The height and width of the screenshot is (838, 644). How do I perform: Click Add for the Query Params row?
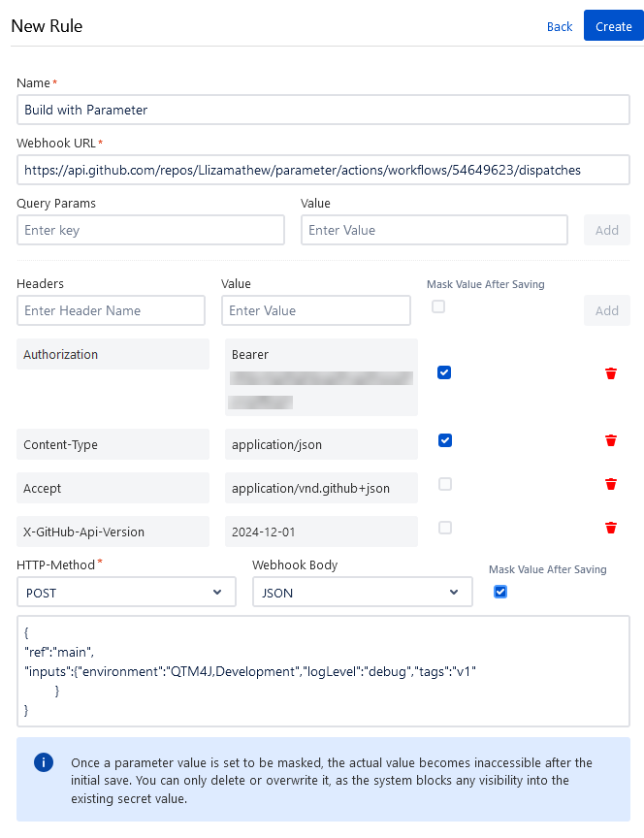point(606,230)
